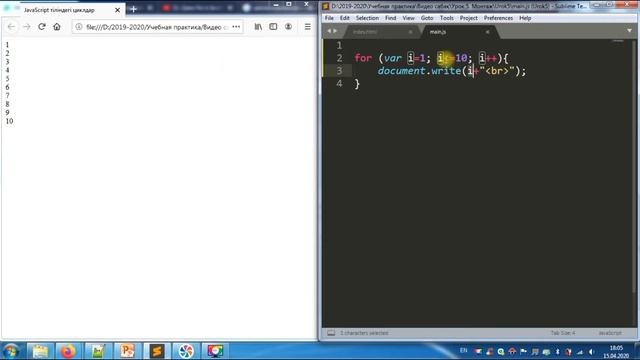
Task: Open the Tools menu
Action: (447, 18)
